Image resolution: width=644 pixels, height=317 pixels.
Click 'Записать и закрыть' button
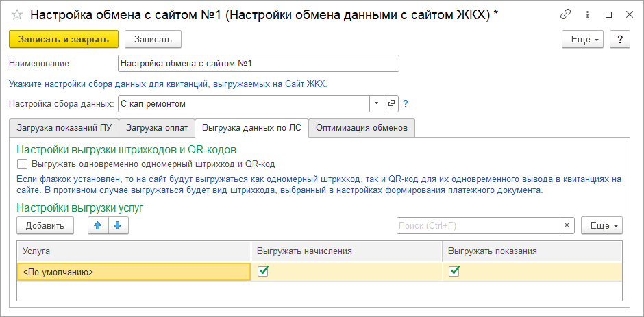tap(63, 40)
